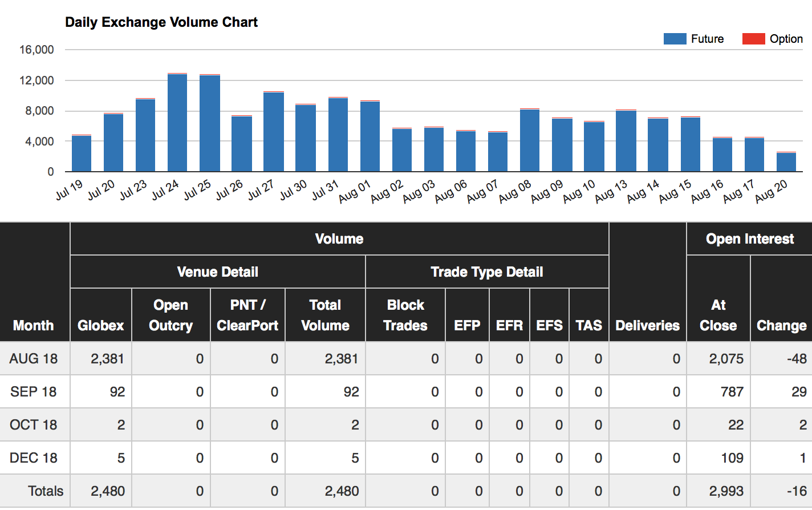Select the Jul 19 volume bar

click(82, 153)
